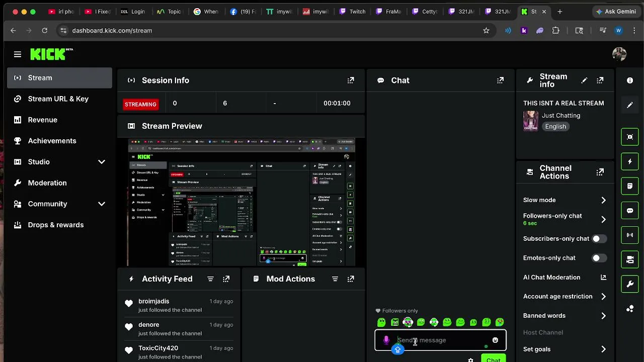Screen dimensions: 644x362
Task: Open Activity Feed filter options
Action: 210,279
